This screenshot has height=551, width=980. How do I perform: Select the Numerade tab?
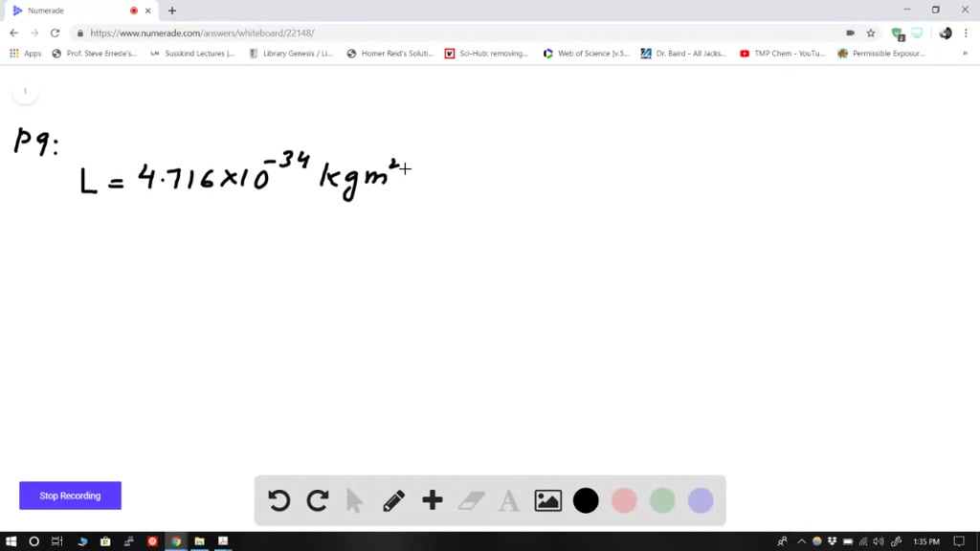point(79,11)
